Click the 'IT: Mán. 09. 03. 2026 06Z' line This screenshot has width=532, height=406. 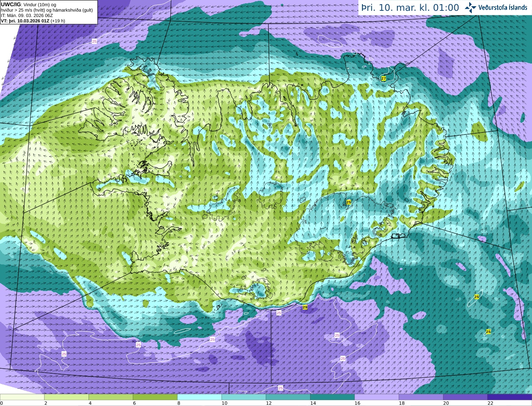pos(27,15)
